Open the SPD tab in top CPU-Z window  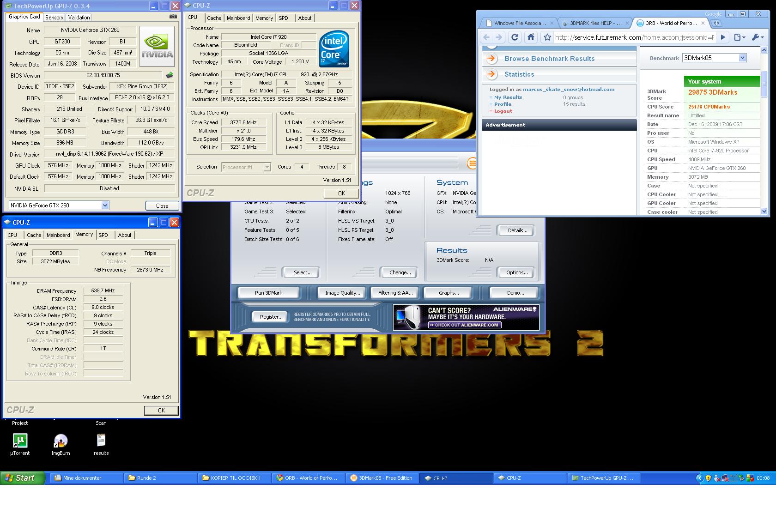(x=283, y=18)
